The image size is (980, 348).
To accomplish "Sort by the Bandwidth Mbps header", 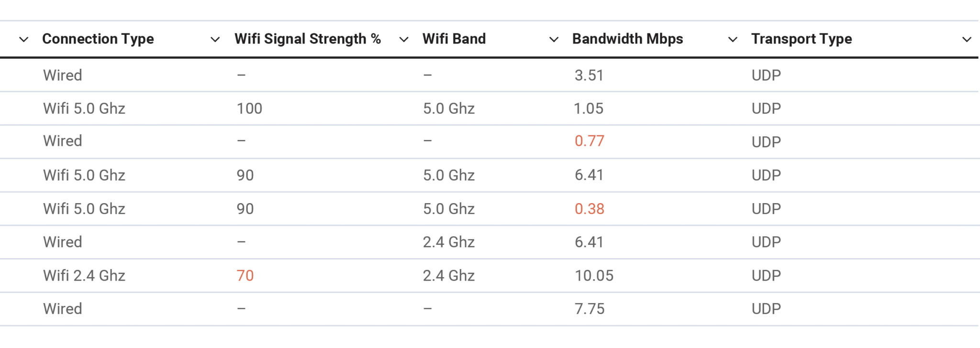I will 628,39.
